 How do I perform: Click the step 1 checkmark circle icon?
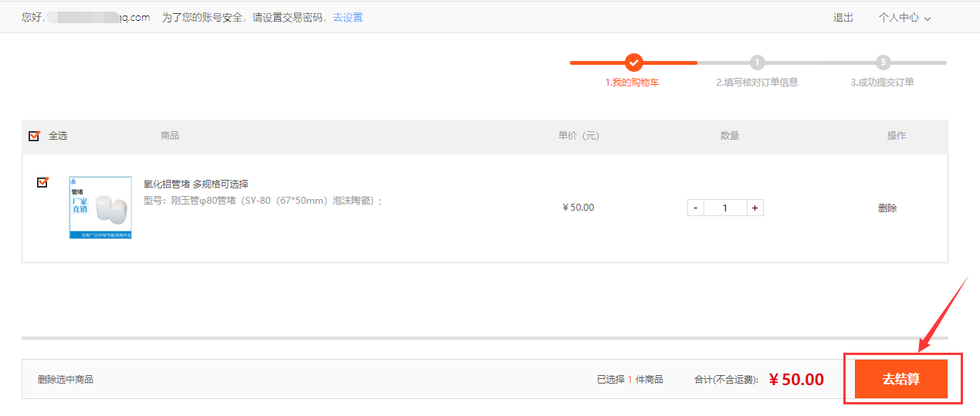click(633, 63)
